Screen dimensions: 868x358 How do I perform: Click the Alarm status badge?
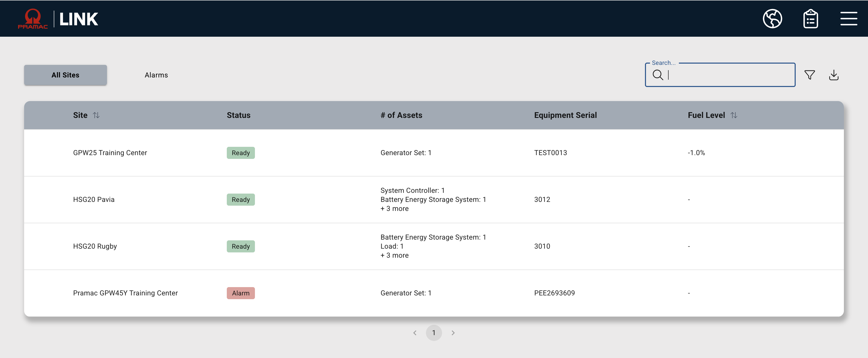point(241,293)
